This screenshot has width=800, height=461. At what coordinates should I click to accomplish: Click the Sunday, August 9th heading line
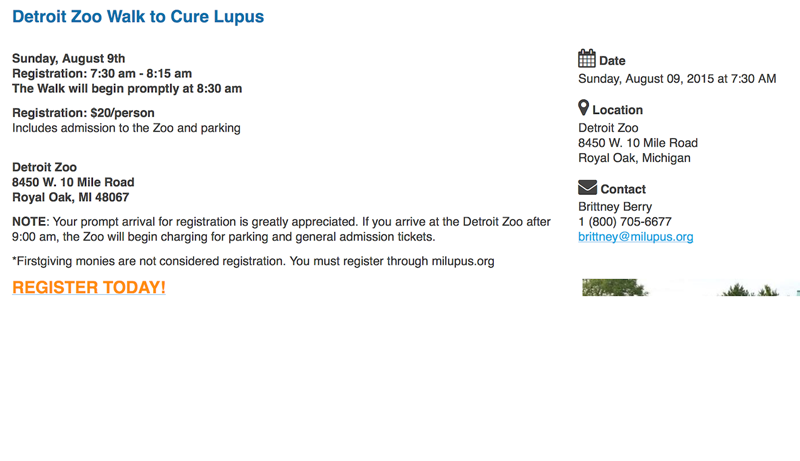click(68, 59)
